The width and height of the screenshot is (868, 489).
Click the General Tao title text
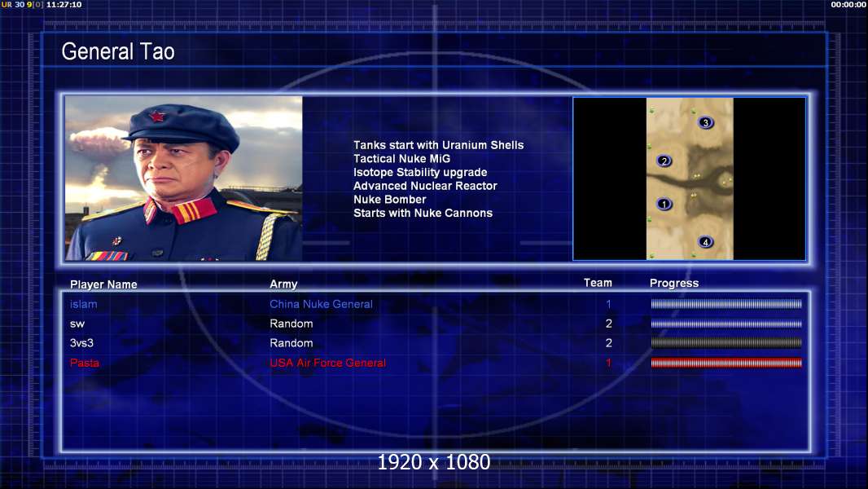[118, 51]
